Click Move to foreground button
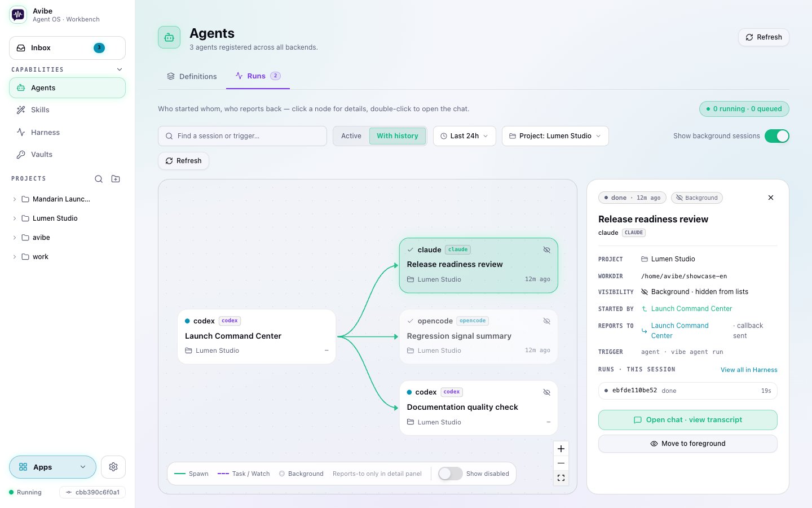Screen dimensions: 812x508 pos(687,444)
